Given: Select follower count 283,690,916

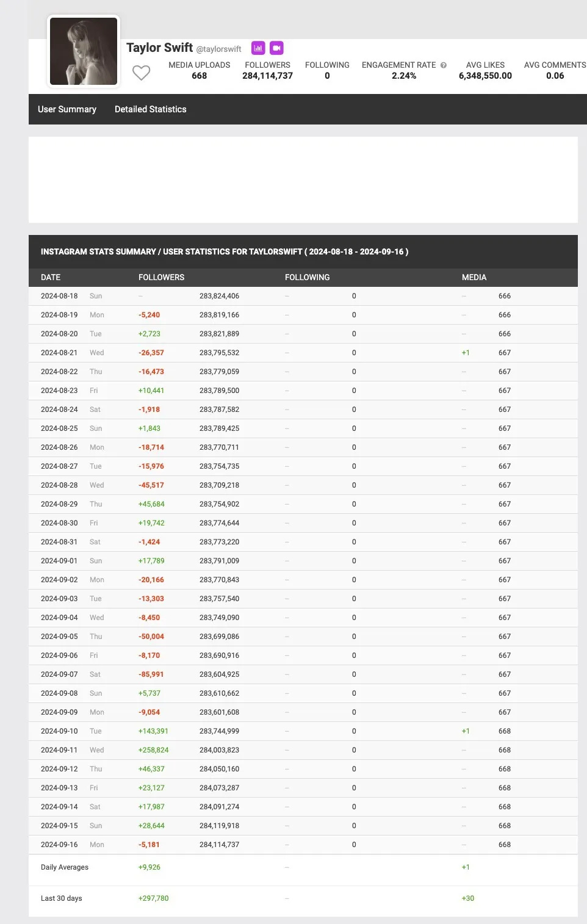Looking at the screenshot, I should (x=219, y=655).
